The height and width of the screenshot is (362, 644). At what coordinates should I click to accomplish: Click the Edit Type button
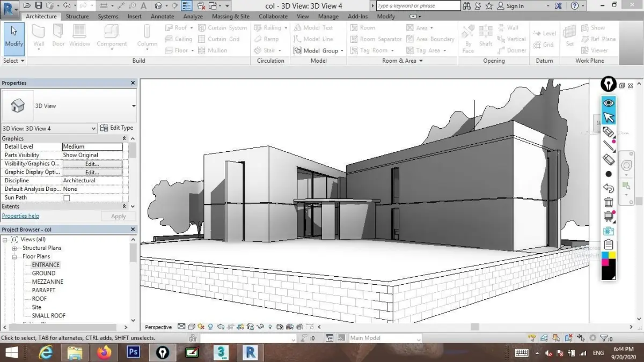tap(117, 128)
